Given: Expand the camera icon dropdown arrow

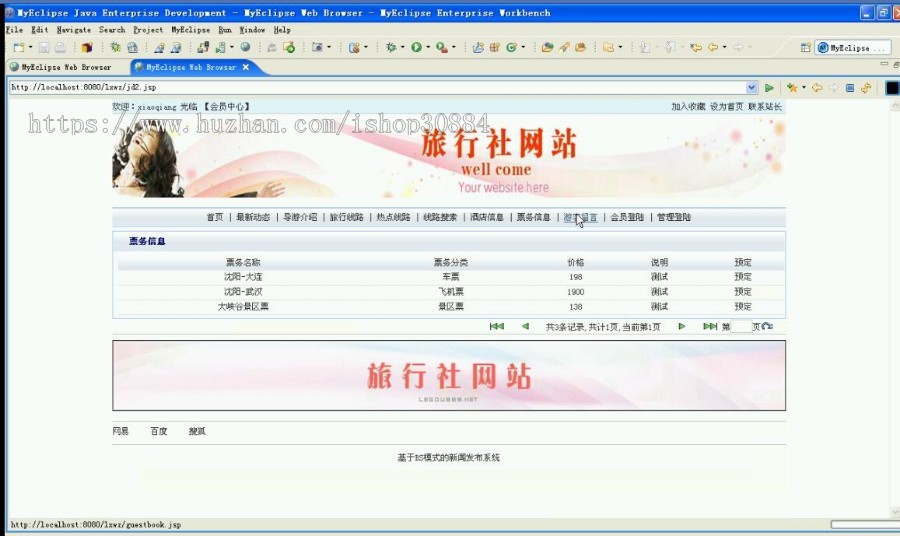Looking at the screenshot, I should point(329,47).
